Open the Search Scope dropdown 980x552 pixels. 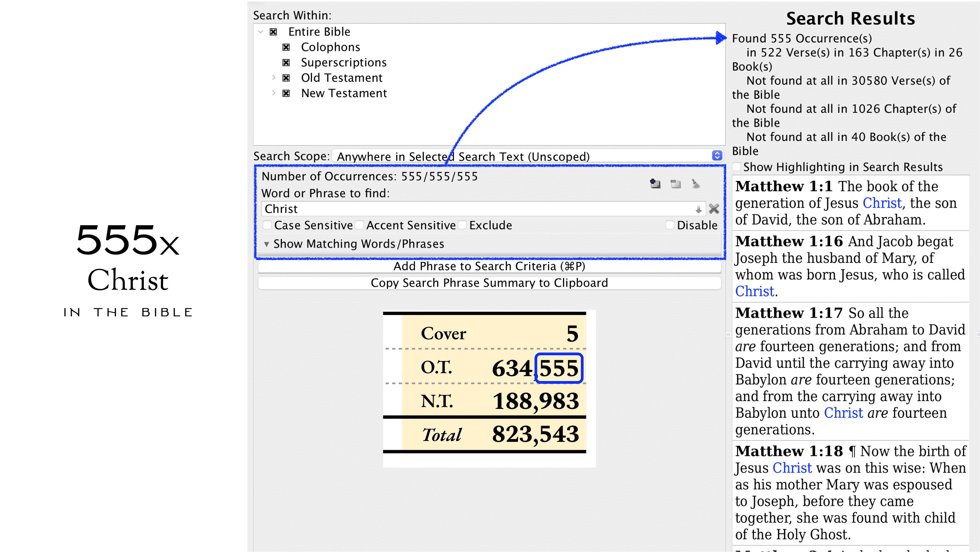click(x=717, y=156)
